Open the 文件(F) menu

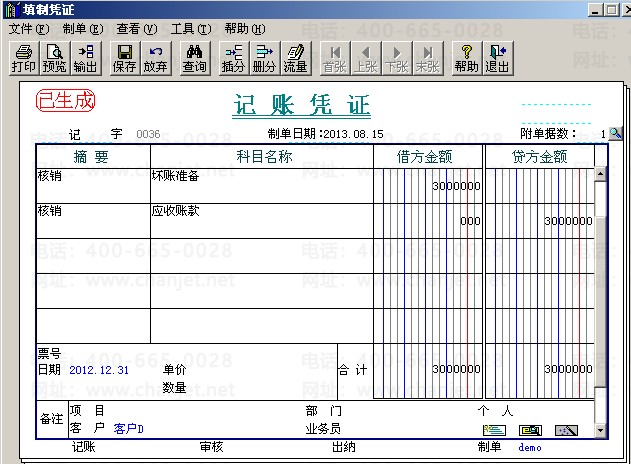(x=29, y=29)
